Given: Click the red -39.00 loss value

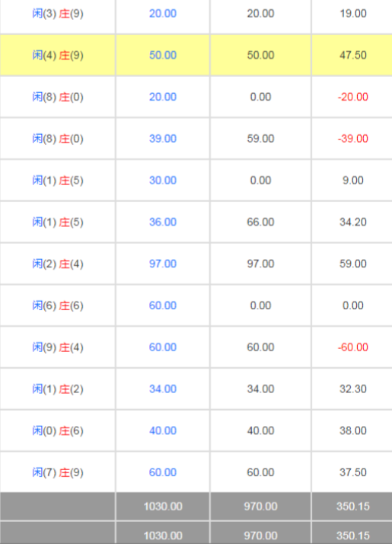Looking at the screenshot, I should click(353, 139).
